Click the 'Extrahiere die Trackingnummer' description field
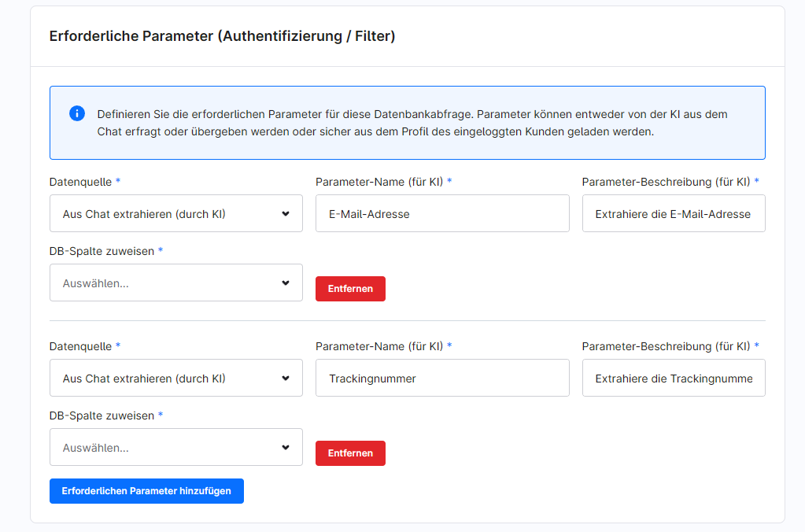The width and height of the screenshot is (805, 532). click(x=673, y=379)
